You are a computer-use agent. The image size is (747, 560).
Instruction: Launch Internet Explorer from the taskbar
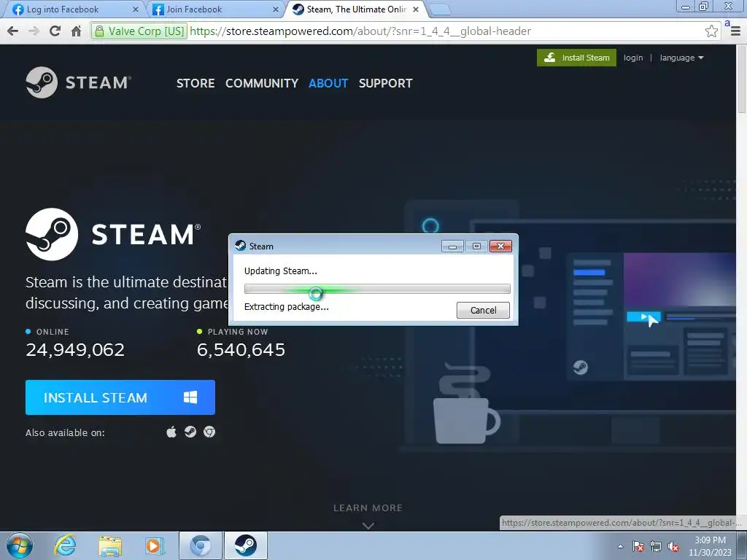point(65,545)
